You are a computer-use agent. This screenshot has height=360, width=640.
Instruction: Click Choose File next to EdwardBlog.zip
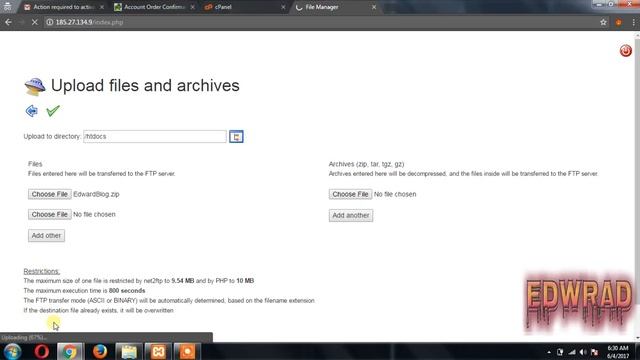[50, 194]
